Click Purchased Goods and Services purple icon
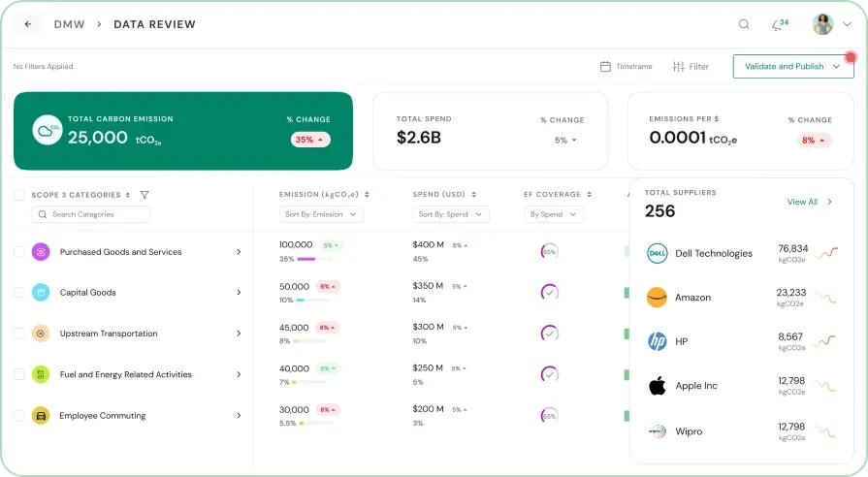The image size is (868, 477). coord(41,252)
